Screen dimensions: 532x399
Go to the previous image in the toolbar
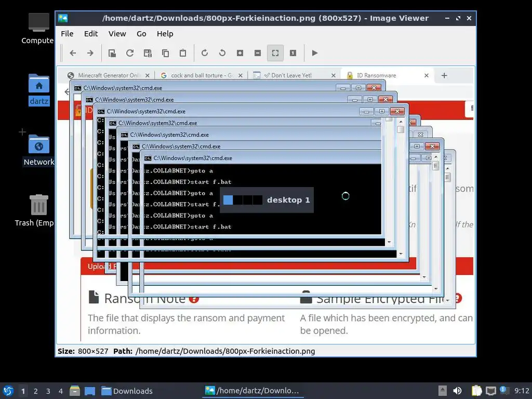pyautogui.click(x=73, y=53)
